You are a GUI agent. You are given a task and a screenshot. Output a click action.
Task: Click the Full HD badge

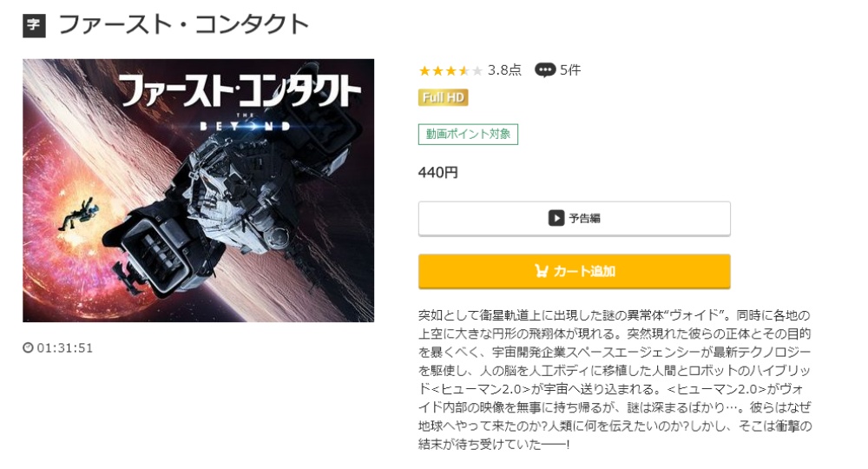pos(444,97)
